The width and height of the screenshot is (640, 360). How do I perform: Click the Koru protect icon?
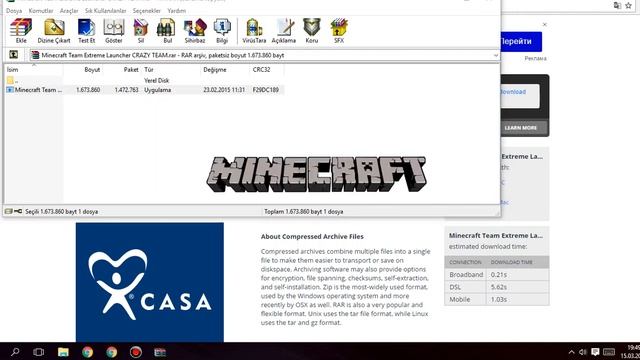point(312,31)
